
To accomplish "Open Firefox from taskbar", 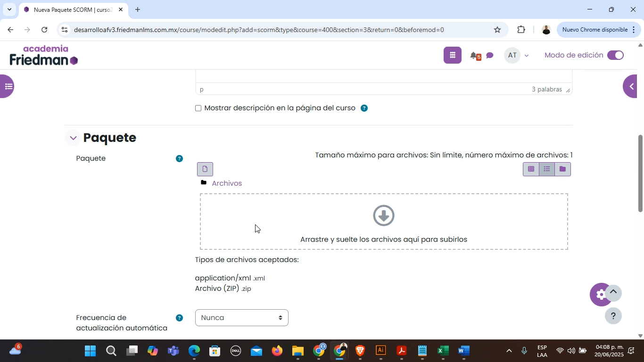I will click(277, 351).
